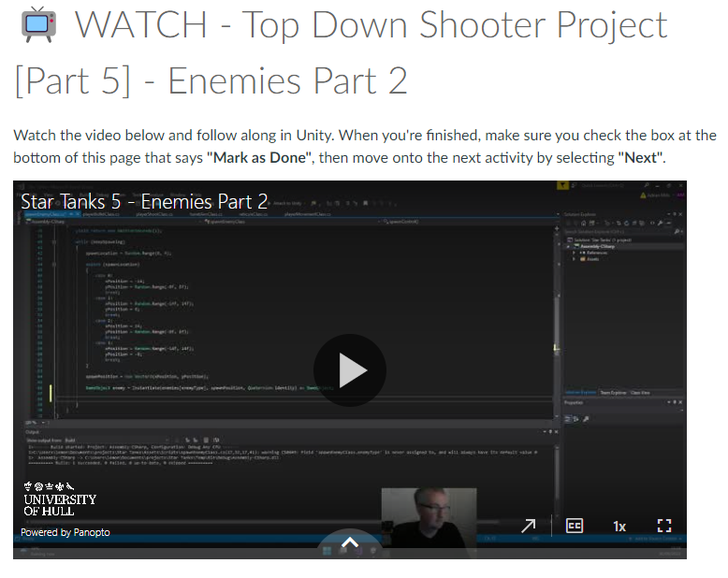
Task: Click the University of Hull logo
Action: 60,499
